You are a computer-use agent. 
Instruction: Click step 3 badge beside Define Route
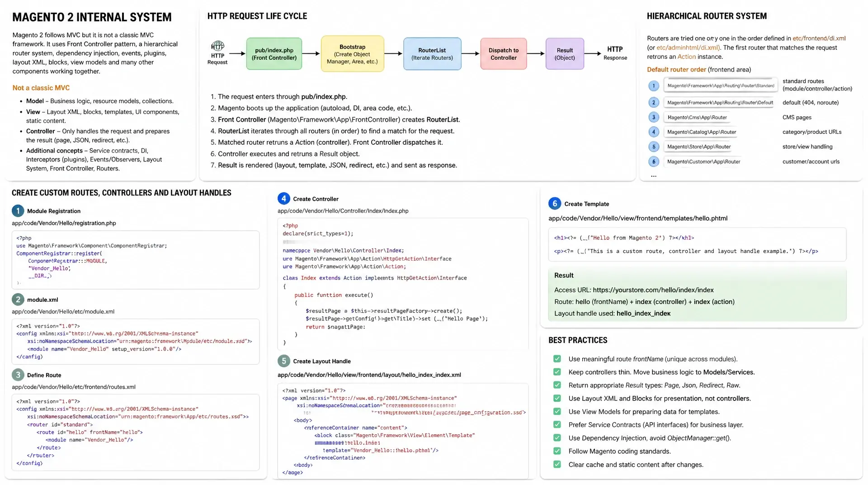point(18,375)
